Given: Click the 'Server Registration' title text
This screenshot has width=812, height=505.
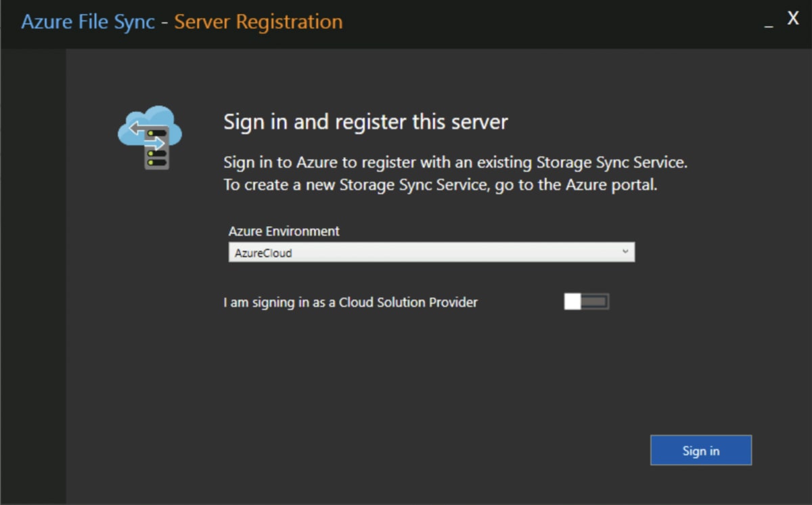Looking at the screenshot, I should tap(258, 21).
